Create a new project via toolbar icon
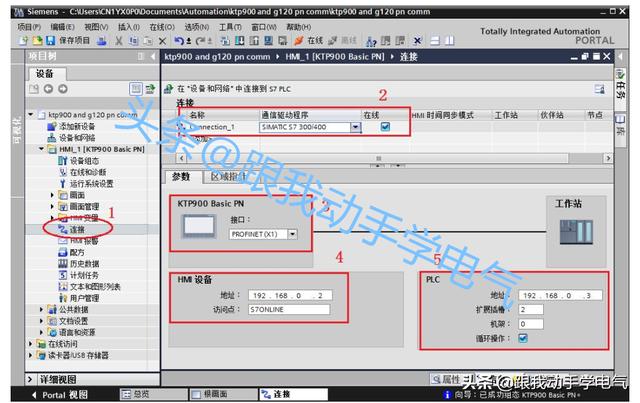640x403 pixels. tap(23, 40)
